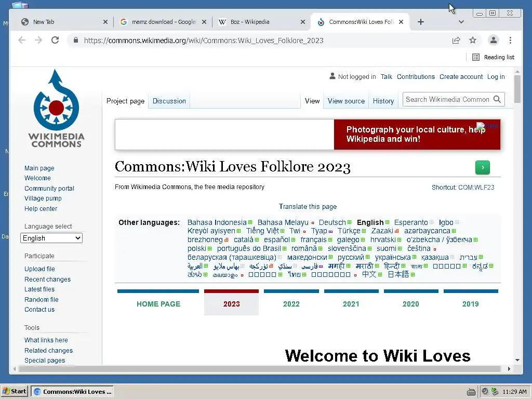Expand the tab search chevron
This screenshot has width=532, height=399.
point(461,22)
